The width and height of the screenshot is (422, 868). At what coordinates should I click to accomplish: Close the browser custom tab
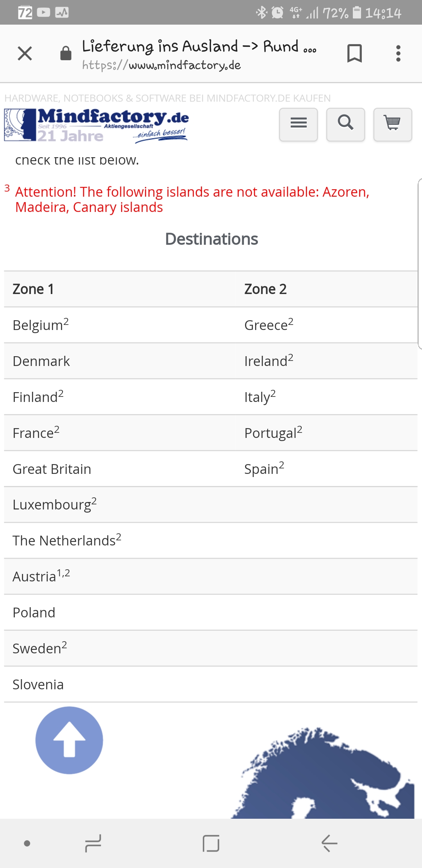pyautogui.click(x=25, y=54)
